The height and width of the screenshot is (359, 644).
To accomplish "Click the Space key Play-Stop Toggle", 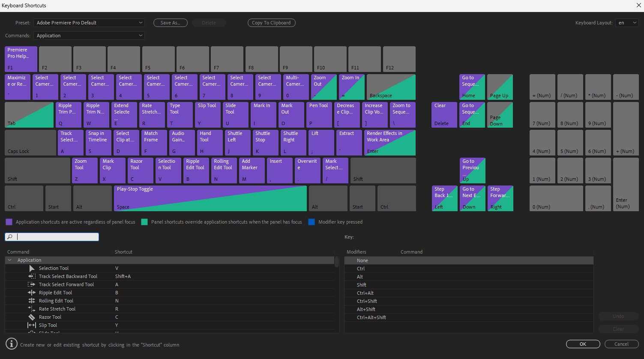I will 210,198.
